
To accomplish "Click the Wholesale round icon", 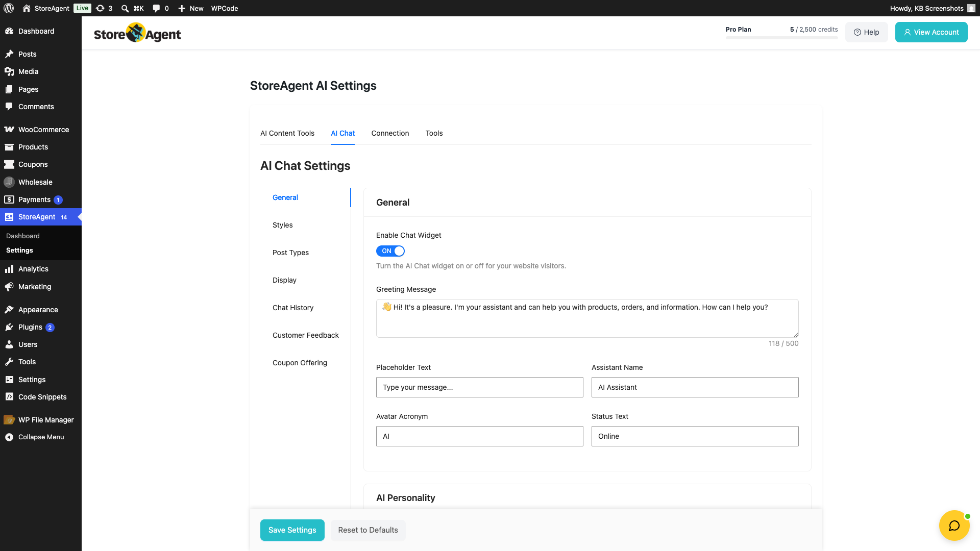I will tap(9, 182).
